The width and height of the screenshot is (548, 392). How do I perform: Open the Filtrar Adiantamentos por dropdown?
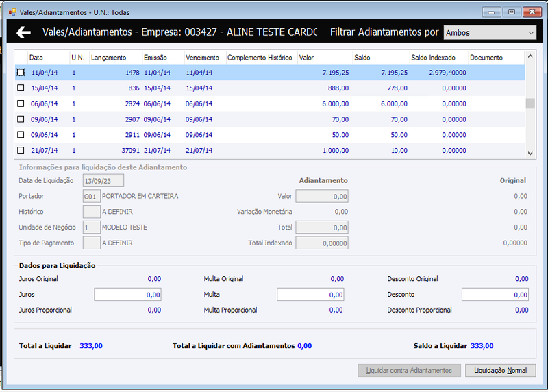point(490,32)
